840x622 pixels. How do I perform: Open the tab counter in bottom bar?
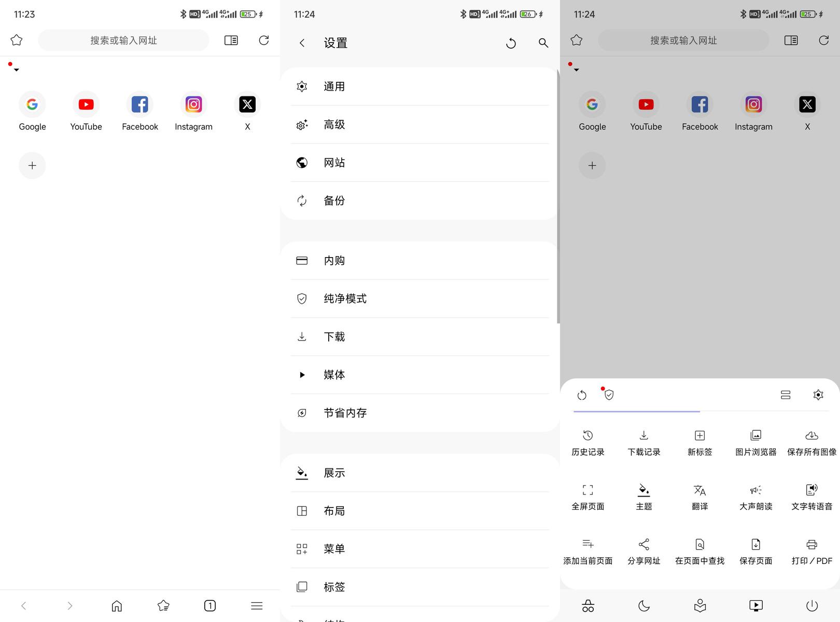click(210, 605)
